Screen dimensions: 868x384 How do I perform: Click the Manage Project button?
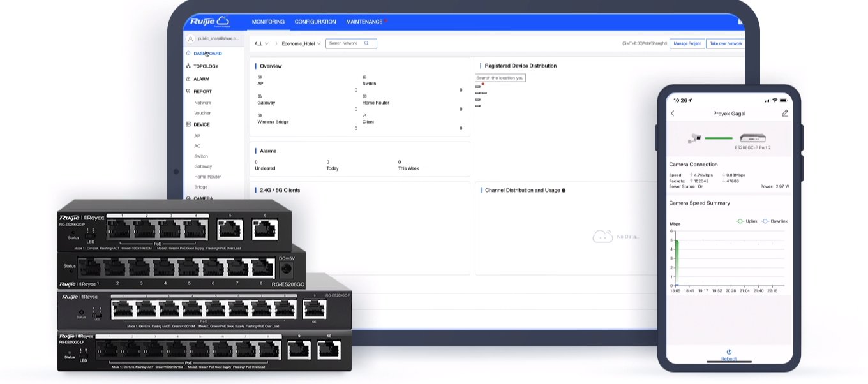click(687, 43)
